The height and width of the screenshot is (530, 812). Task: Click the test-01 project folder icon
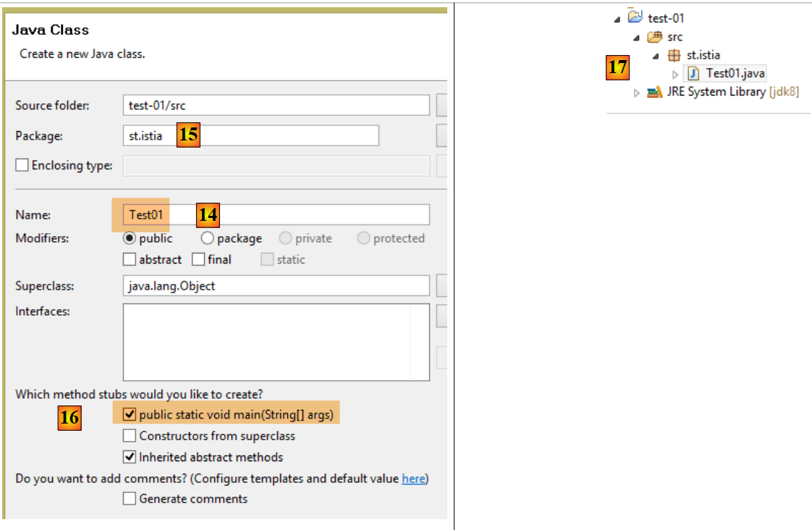635,17
